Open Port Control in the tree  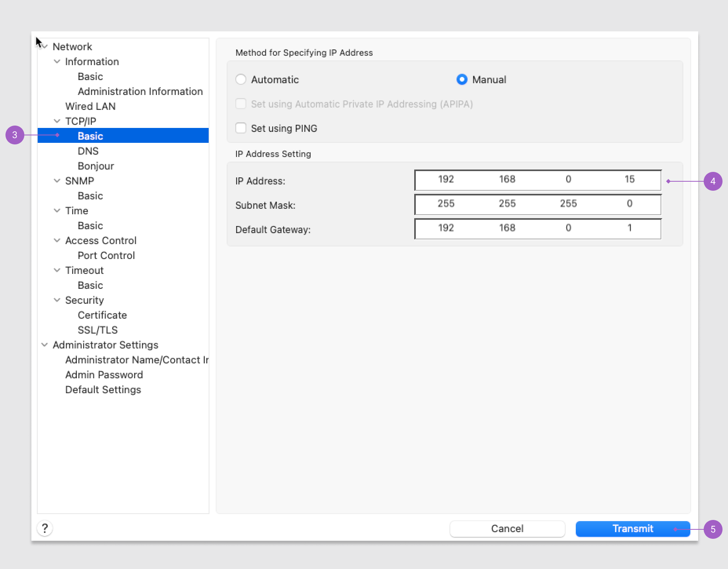click(106, 255)
